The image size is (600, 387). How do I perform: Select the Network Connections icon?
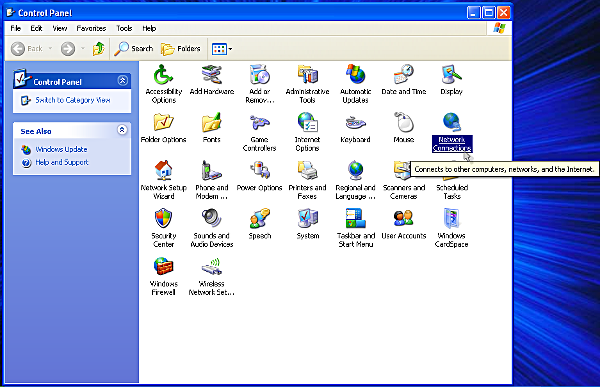pos(452,132)
